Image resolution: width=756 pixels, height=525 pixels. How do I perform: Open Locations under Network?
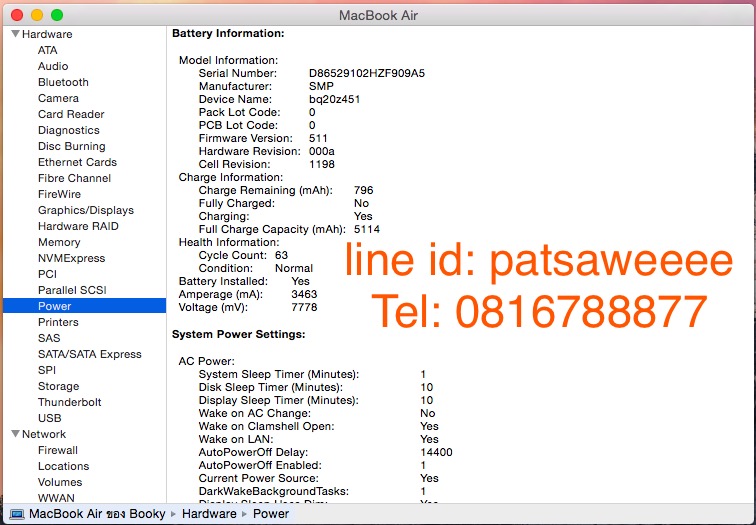63,466
